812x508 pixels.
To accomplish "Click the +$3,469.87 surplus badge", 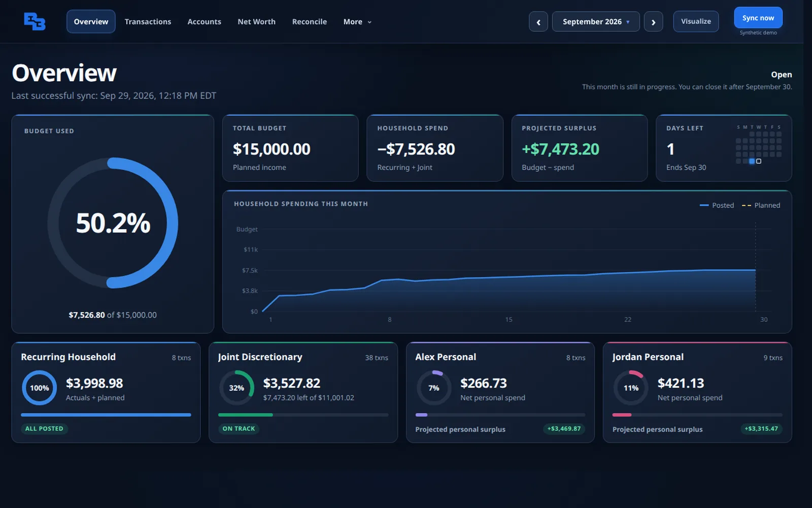I will click(564, 429).
